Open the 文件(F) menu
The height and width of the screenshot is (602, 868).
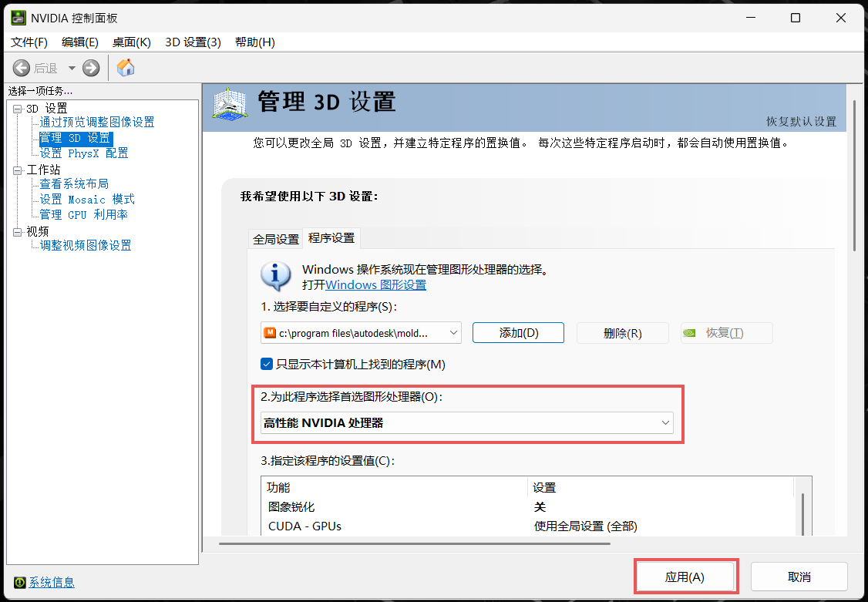(29, 42)
